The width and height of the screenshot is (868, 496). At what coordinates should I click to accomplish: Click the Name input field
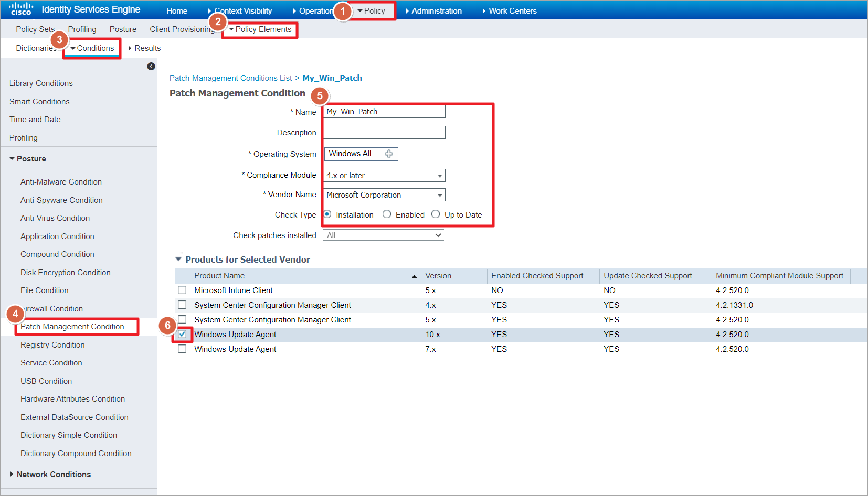[384, 112]
